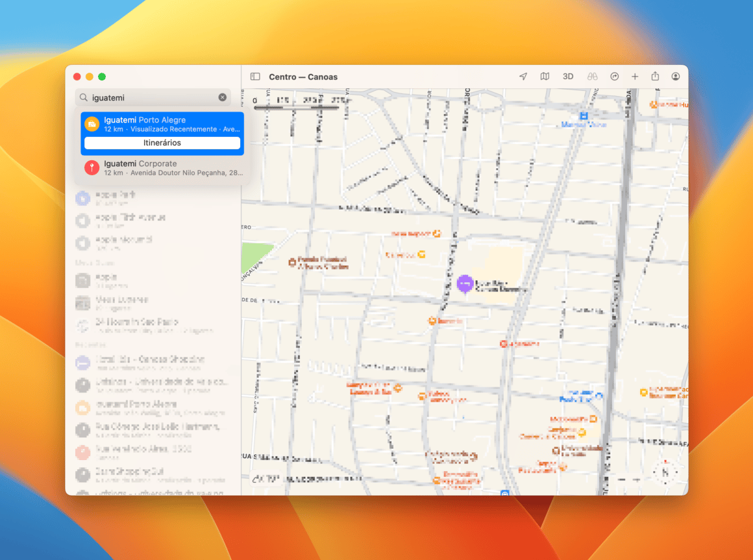Click the current location arrow icon
Viewport: 753px width, 560px height.
tap(523, 76)
